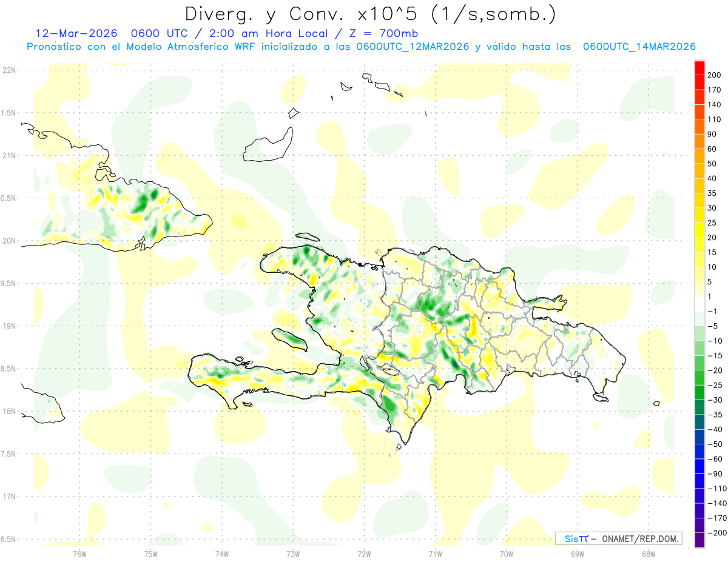Click the '8.5N' latitude label
The width and height of the screenshot is (728, 562).
(x=9, y=369)
